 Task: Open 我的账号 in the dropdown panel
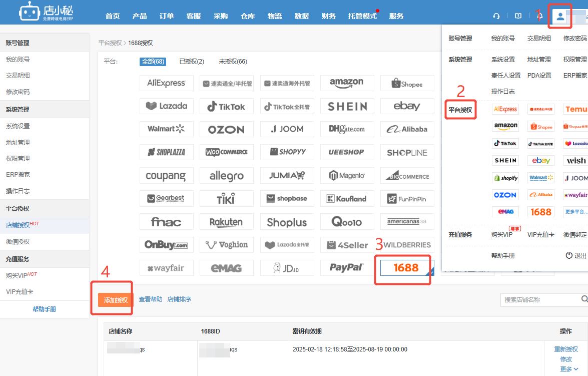[x=503, y=38]
